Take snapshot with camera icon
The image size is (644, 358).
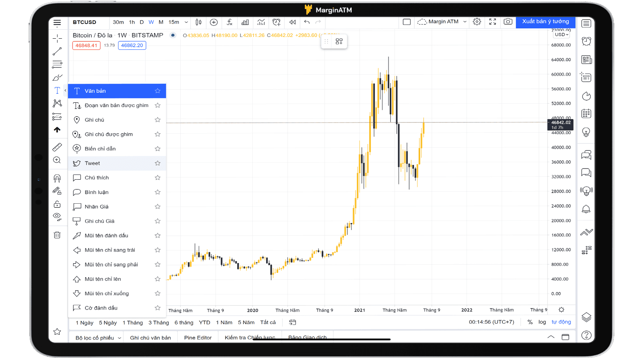508,21
